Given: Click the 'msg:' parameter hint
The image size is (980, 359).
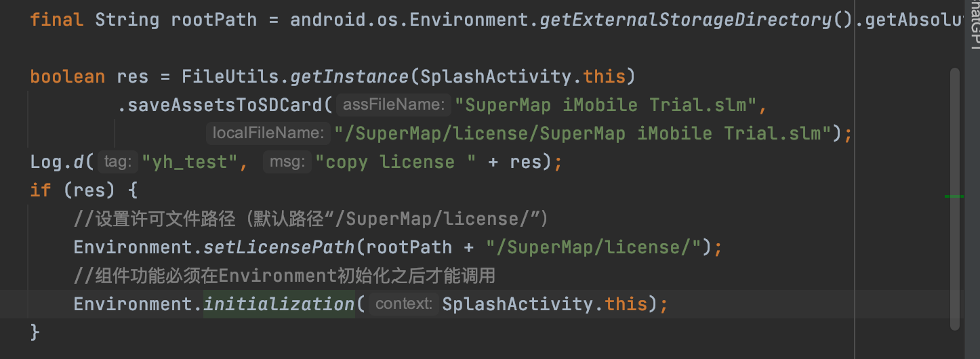Looking at the screenshot, I should (x=289, y=162).
